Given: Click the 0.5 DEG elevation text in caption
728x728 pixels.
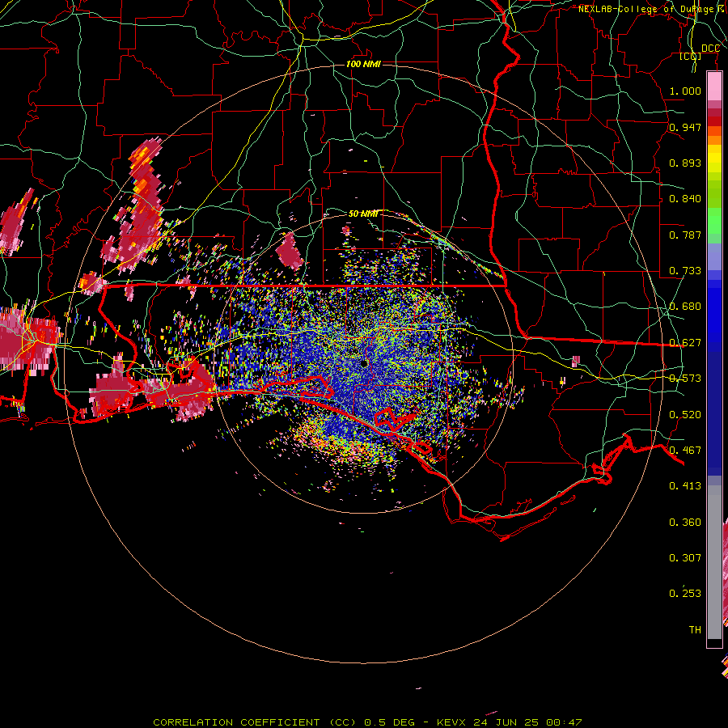Looking at the screenshot, I should point(389,722).
